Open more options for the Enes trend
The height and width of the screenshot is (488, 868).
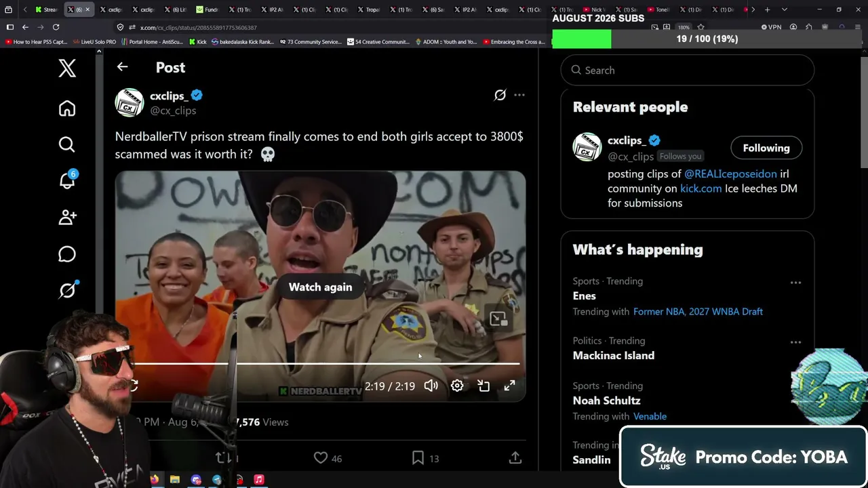795,283
